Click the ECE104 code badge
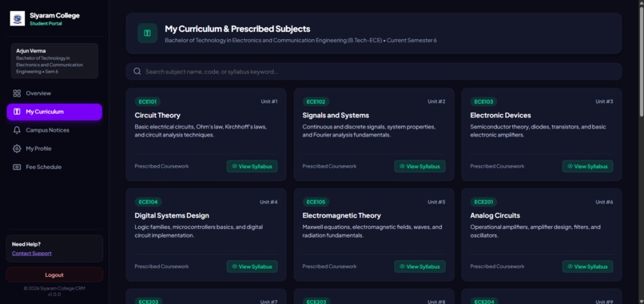The width and height of the screenshot is (644, 304). 149,202
